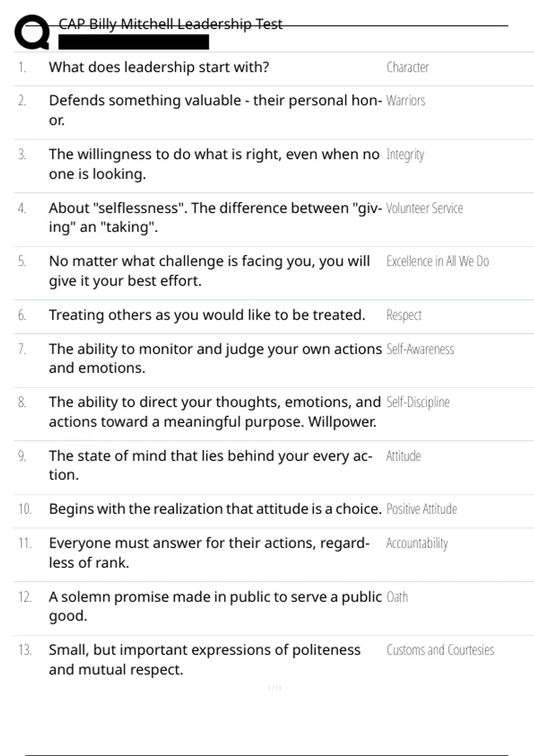Click the 'Respect' answer term
The height and width of the screenshot is (756, 534).
(404, 315)
